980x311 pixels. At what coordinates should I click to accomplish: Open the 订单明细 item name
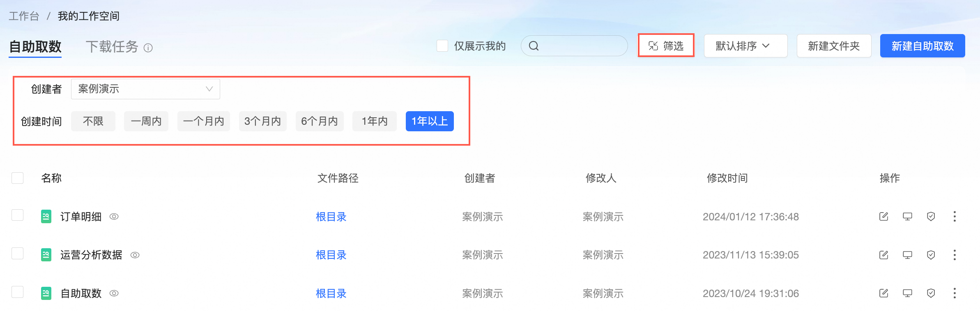pyautogui.click(x=81, y=217)
